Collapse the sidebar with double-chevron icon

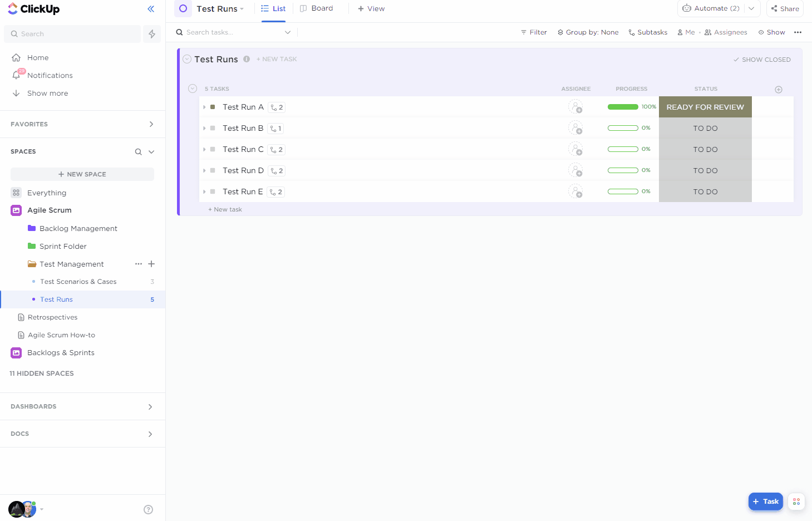[x=151, y=9]
